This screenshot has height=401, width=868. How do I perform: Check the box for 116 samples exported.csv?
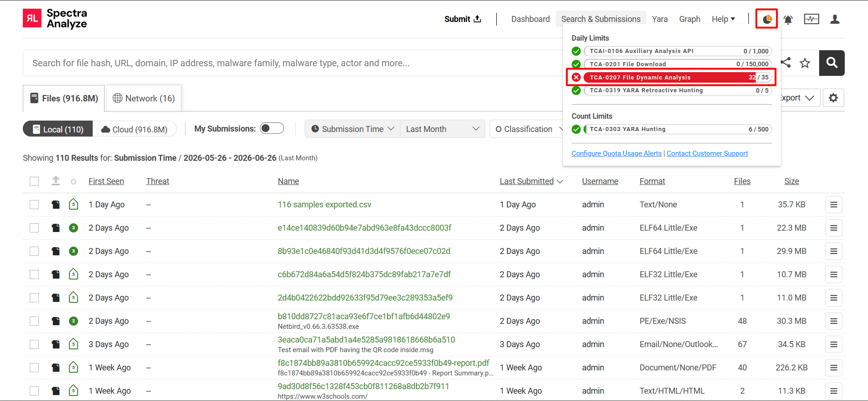point(34,205)
